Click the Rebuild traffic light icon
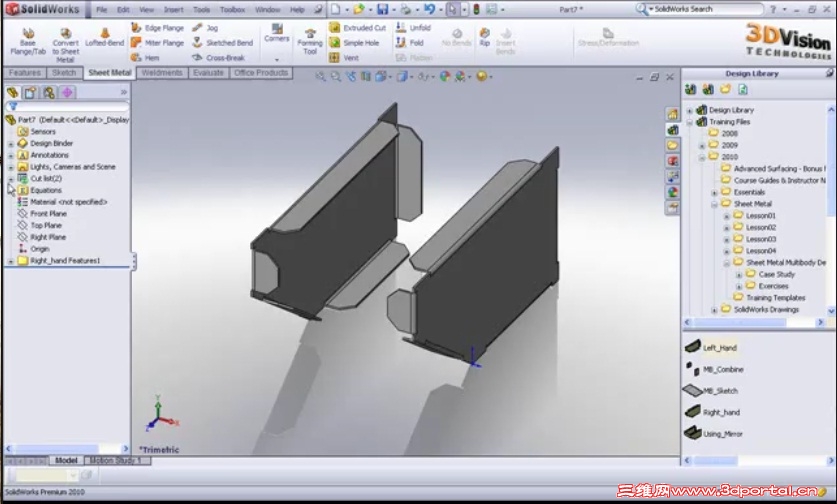The image size is (837, 504). 476,9
